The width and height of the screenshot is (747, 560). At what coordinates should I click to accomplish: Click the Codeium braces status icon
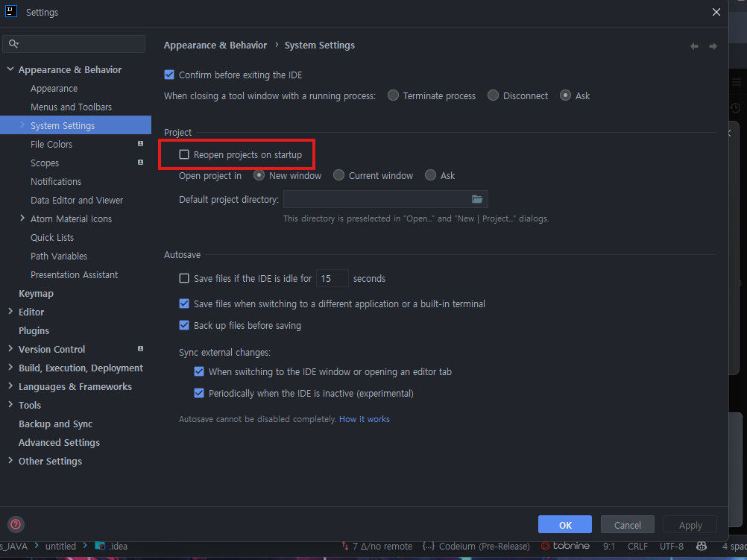click(x=428, y=546)
